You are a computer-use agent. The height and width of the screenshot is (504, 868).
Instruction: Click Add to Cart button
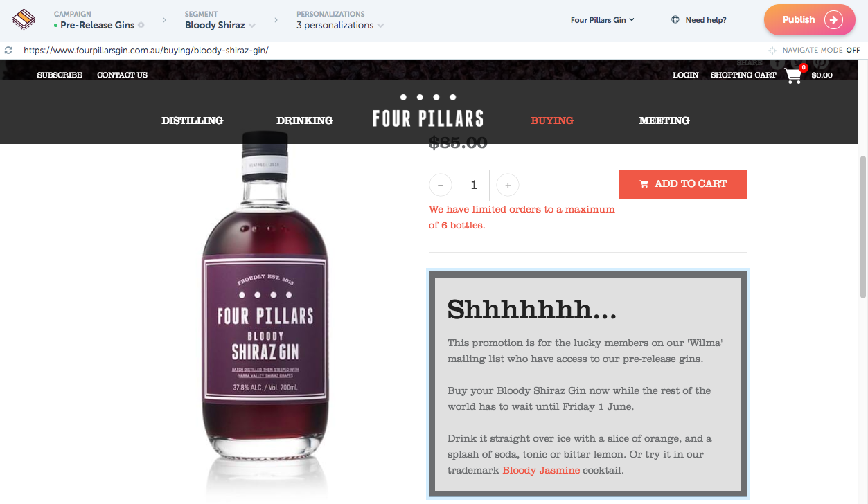click(x=683, y=184)
